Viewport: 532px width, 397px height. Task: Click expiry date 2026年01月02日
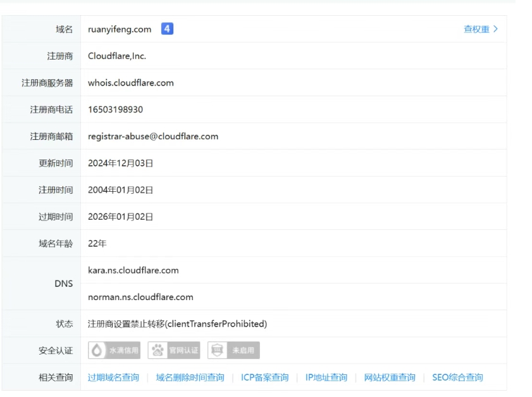click(120, 217)
